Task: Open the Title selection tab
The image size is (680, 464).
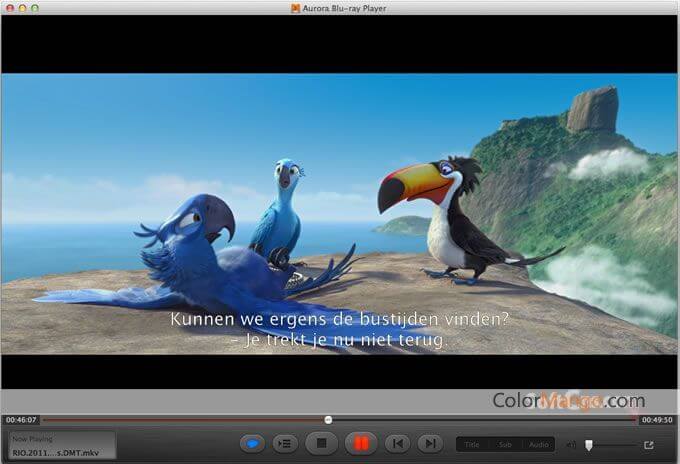Action: pos(472,444)
